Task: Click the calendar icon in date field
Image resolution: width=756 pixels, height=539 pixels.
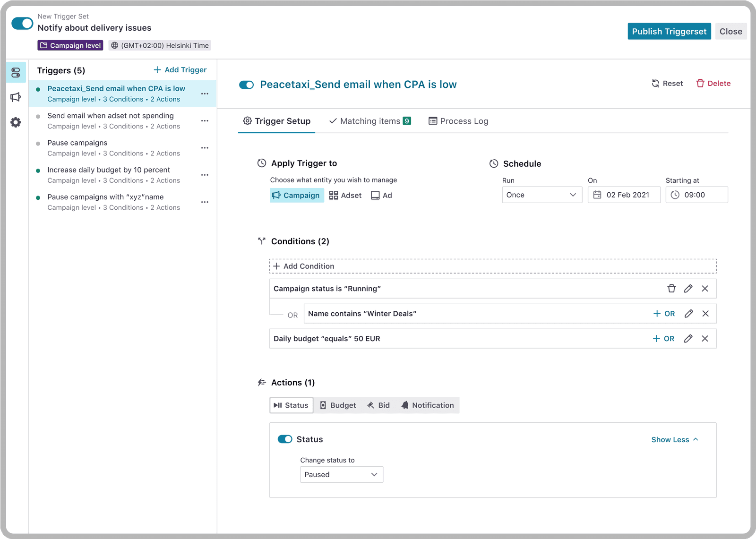Action: tap(597, 195)
